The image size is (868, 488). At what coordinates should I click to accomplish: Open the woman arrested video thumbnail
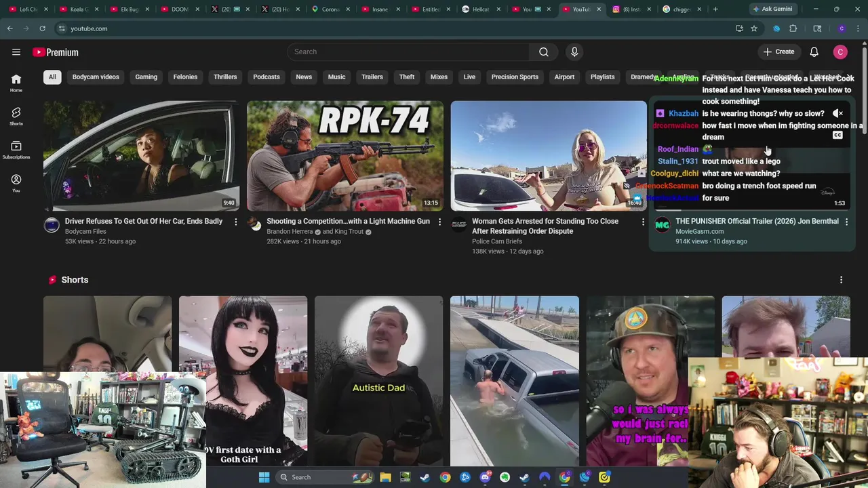[549, 156]
